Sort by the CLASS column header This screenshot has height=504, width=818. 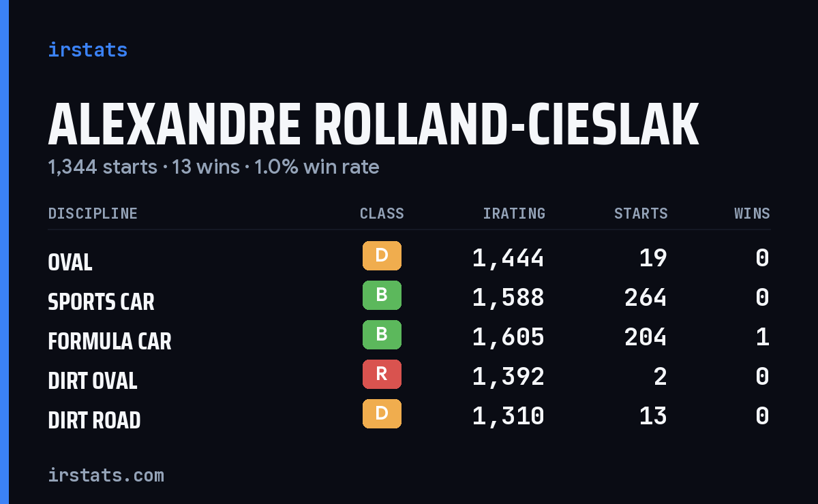coord(382,214)
